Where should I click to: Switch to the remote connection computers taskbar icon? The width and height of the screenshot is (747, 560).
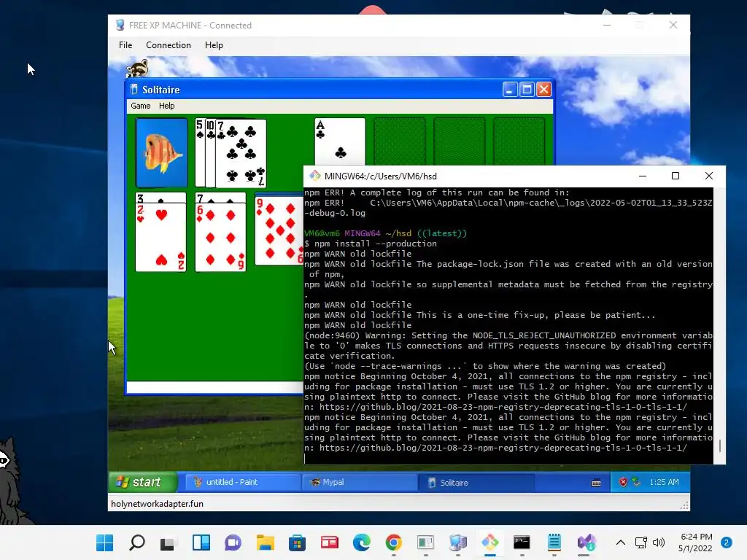(458, 542)
